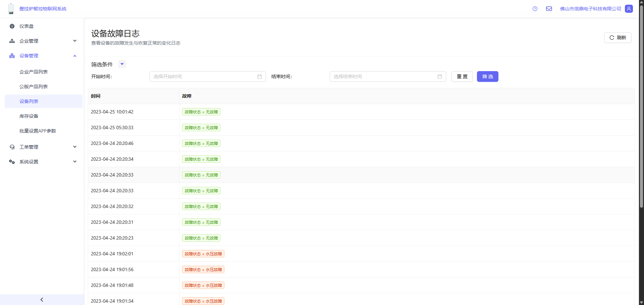Click the help question mark icon

click(535, 9)
